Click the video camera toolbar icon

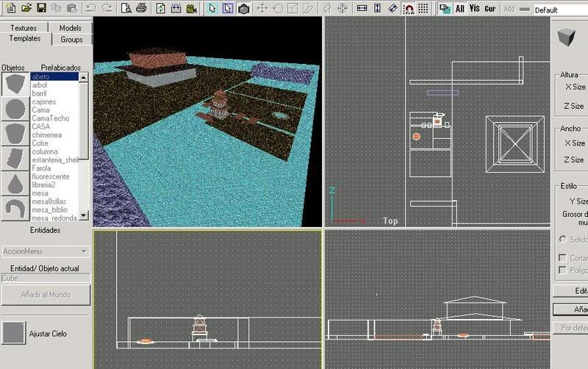pyautogui.click(x=191, y=9)
